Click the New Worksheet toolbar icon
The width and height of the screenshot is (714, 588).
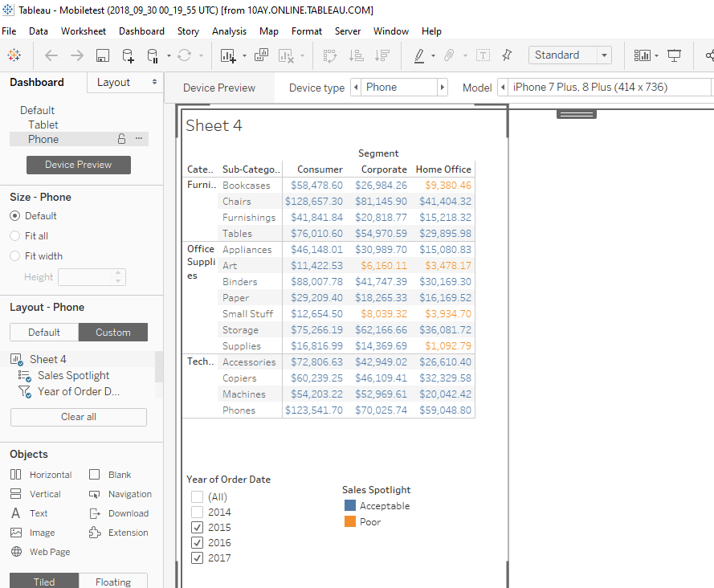click(228, 55)
